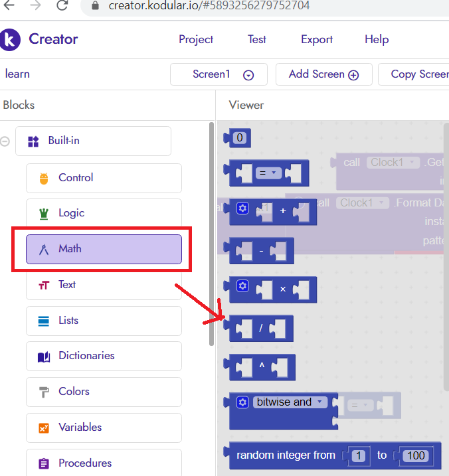Screen dimensions: 449x476
Task: Click the division block
Action: [258, 329]
